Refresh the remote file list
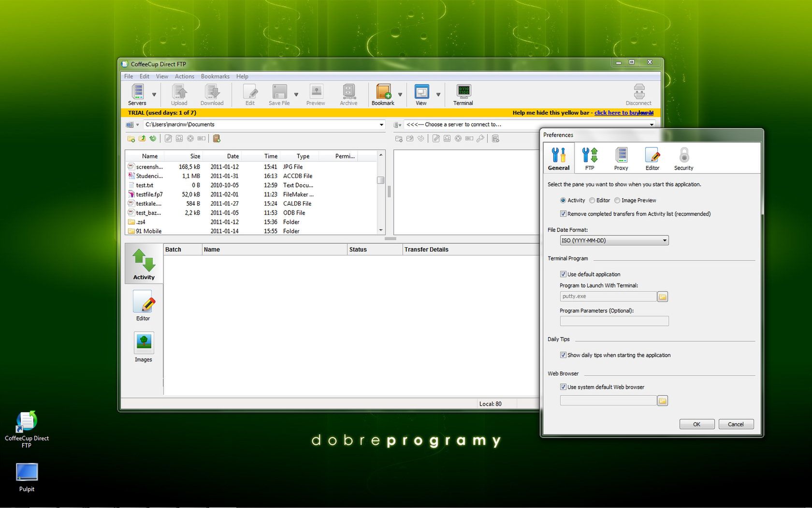812x508 pixels. coord(420,139)
